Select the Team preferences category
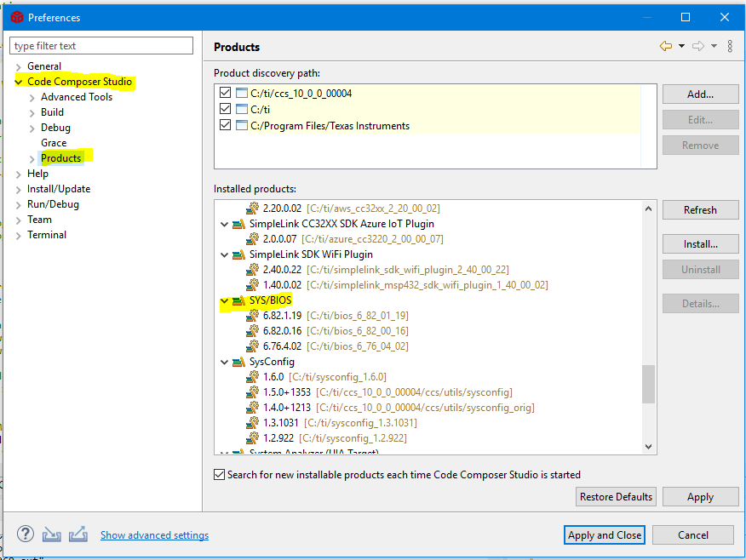Image resolution: width=746 pixels, height=560 pixels. 39,220
